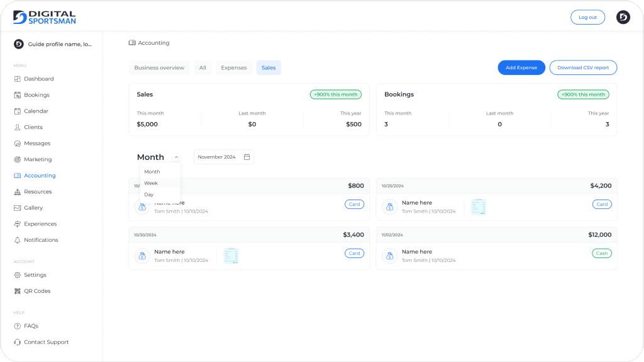Viewport: 644px width, 362px height.
Task: Open the profile avatar icon in top bar
Action: [x=623, y=17]
